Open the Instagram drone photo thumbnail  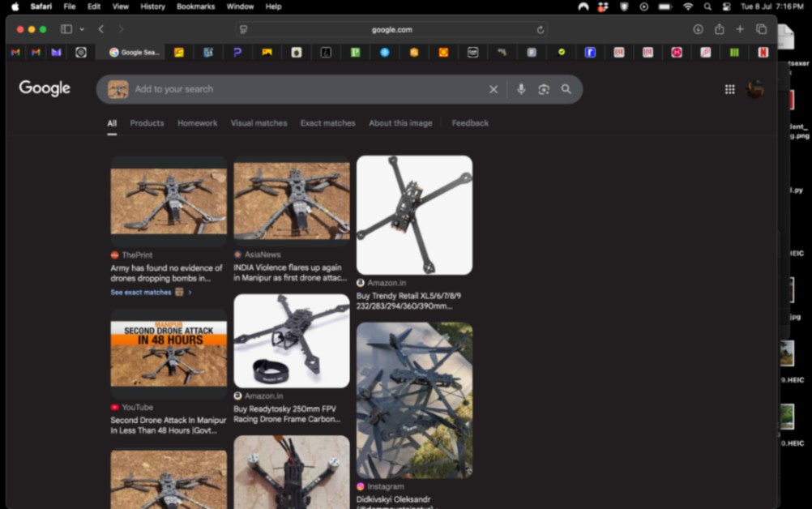[414, 400]
